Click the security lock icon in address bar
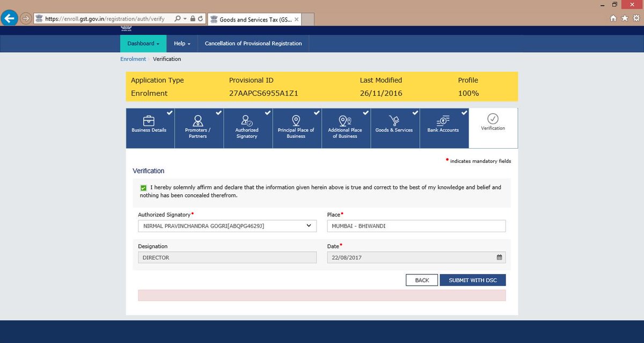The image size is (644, 343). (193, 18)
